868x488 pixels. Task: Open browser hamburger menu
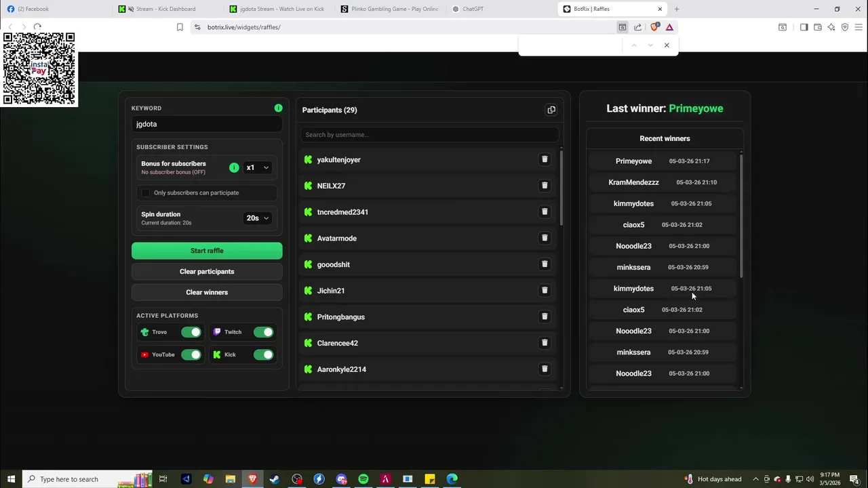pos(859,27)
